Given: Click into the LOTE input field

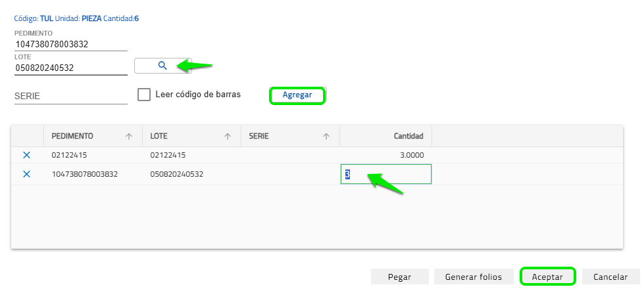Looking at the screenshot, I should 70,66.
